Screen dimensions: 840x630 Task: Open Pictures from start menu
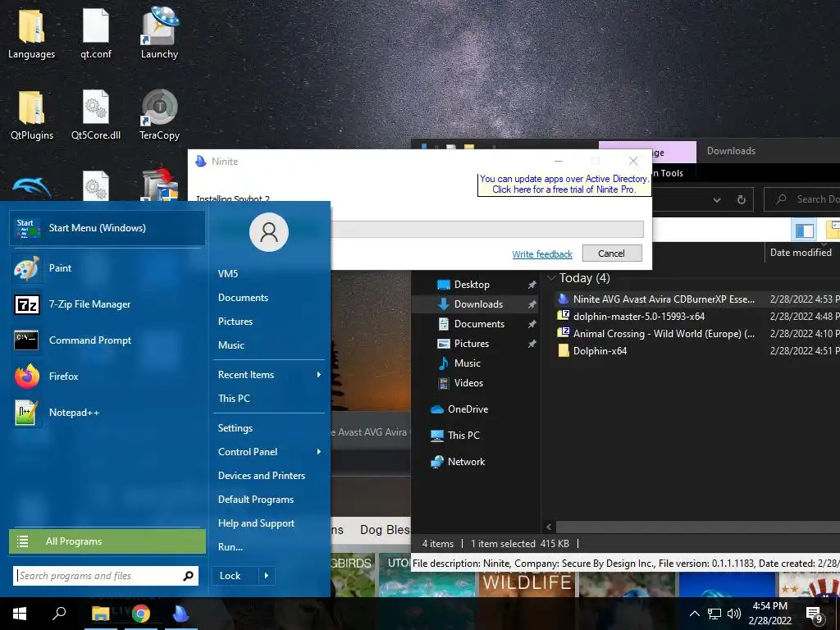[235, 321]
